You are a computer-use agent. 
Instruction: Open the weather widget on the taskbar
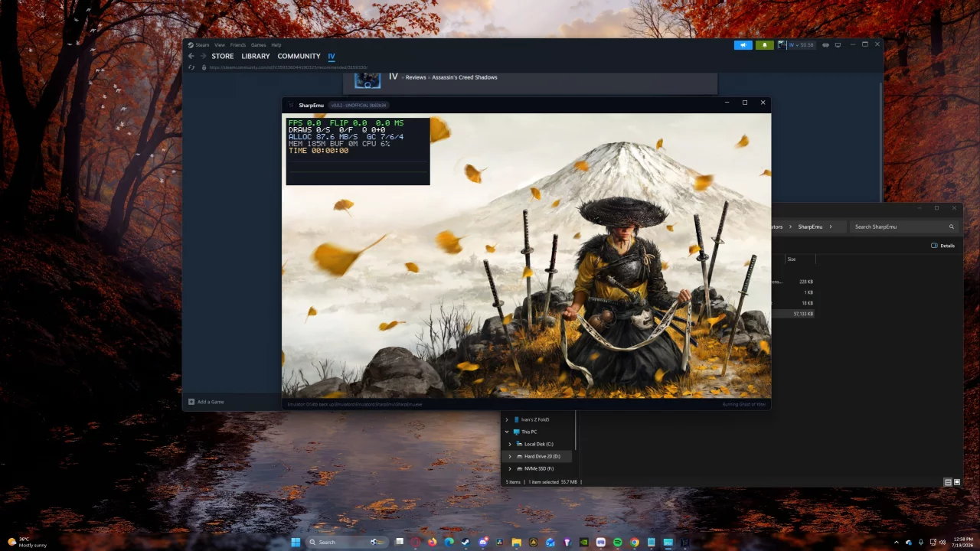point(28,543)
